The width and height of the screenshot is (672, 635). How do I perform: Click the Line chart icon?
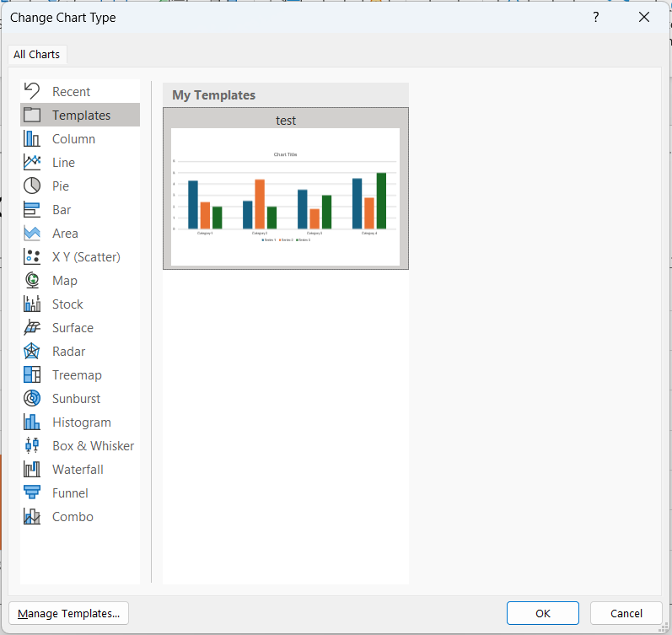coord(32,162)
